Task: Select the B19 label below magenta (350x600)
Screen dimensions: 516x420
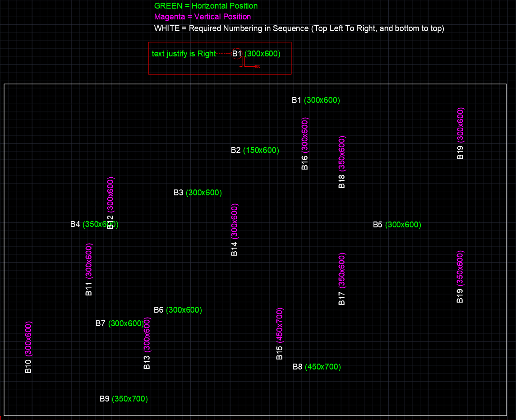Action: tap(460, 296)
